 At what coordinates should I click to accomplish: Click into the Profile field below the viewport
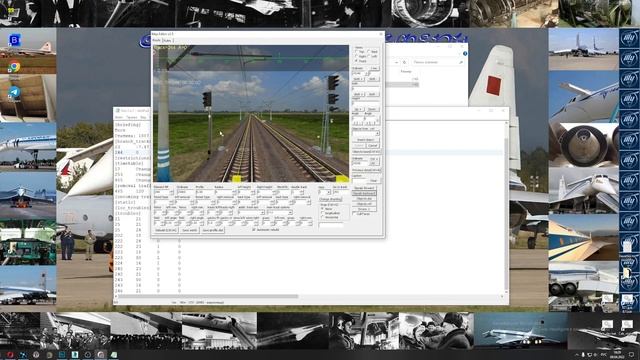pos(204,192)
